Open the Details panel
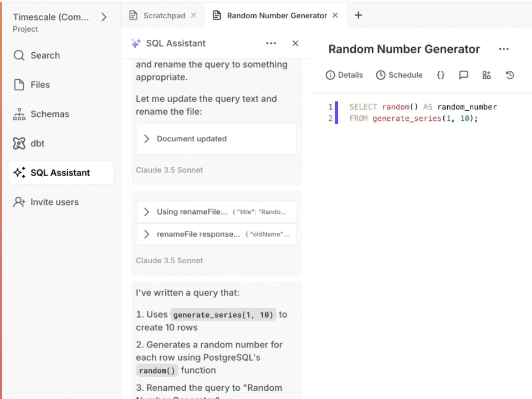 coord(344,75)
